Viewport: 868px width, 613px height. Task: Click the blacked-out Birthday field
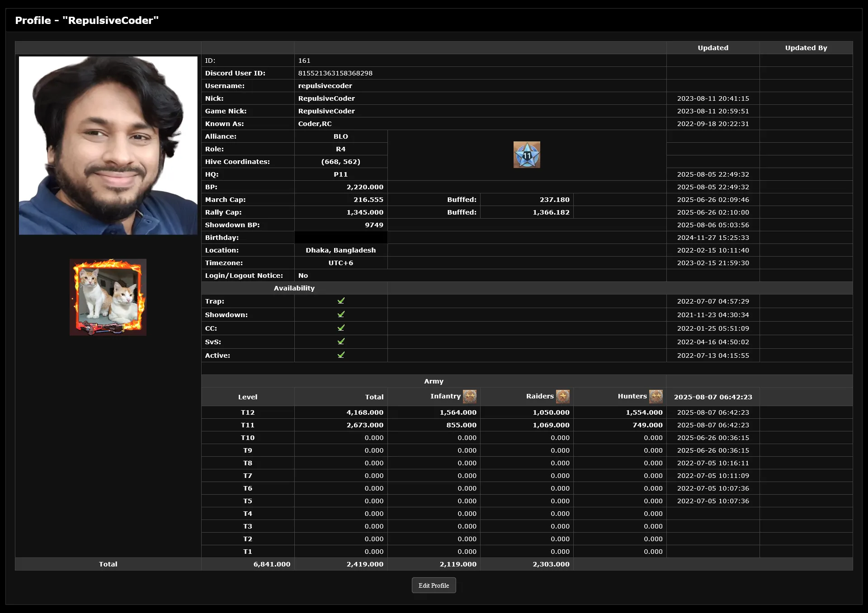(x=341, y=238)
